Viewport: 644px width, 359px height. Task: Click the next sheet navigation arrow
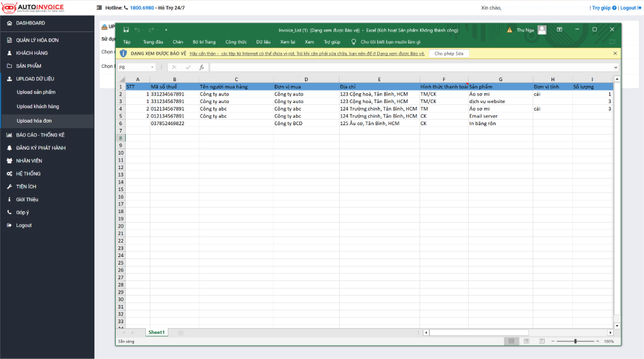click(x=132, y=333)
